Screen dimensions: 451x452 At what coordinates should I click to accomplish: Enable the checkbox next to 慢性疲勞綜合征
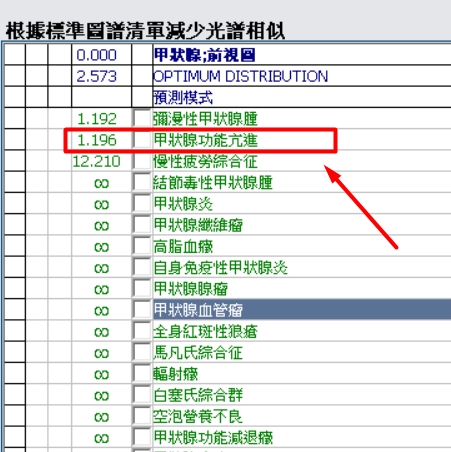click(x=142, y=161)
